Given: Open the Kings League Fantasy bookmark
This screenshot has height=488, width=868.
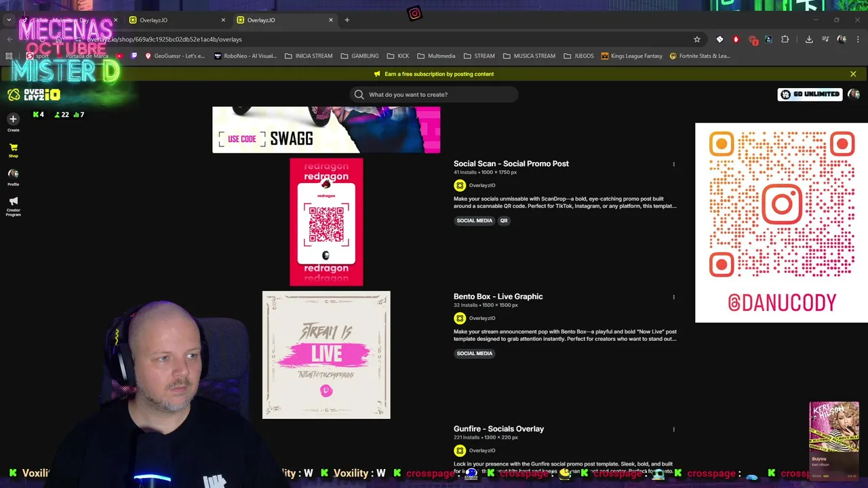Looking at the screenshot, I should pyautogui.click(x=631, y=56).
